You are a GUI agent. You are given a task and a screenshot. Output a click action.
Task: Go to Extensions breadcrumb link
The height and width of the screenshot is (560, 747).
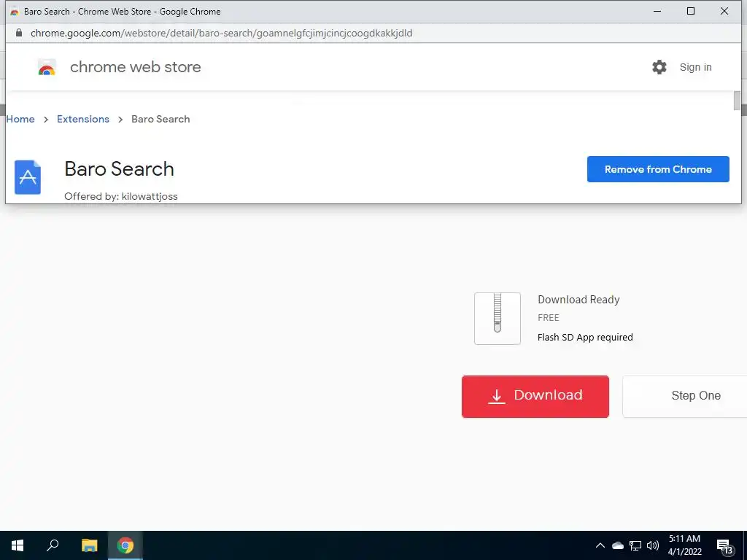pos(83,119)
